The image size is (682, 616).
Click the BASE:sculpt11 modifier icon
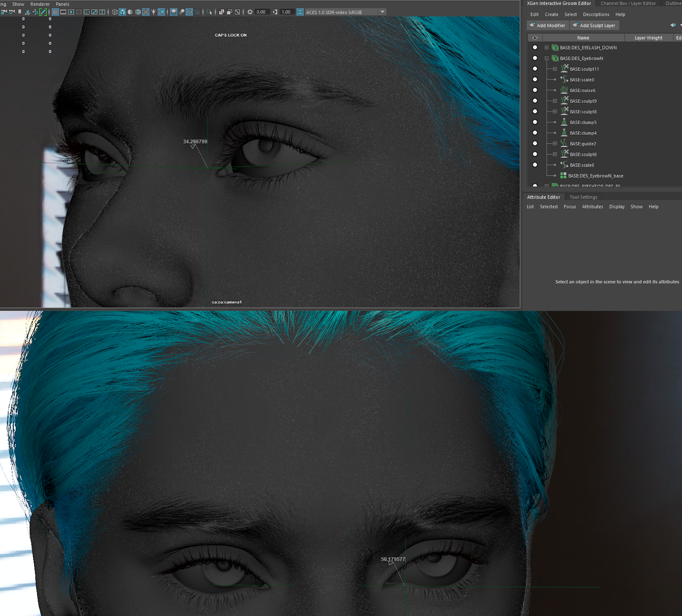click(x=564, y=69)
